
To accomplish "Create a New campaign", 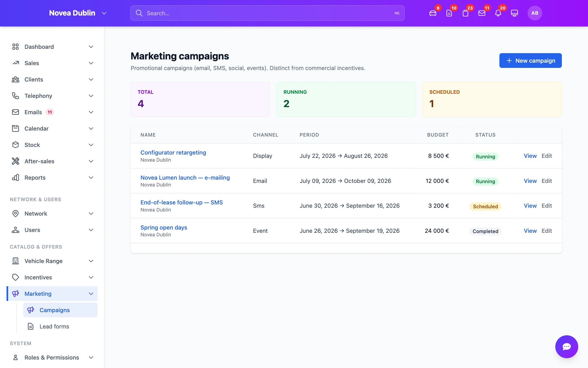I will pos(530,61).
